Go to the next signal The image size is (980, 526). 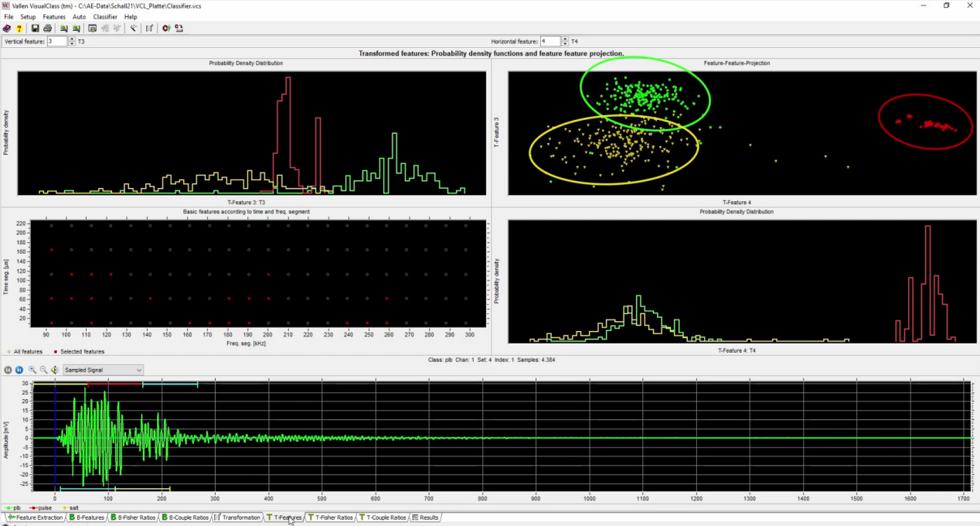point(19,371)
